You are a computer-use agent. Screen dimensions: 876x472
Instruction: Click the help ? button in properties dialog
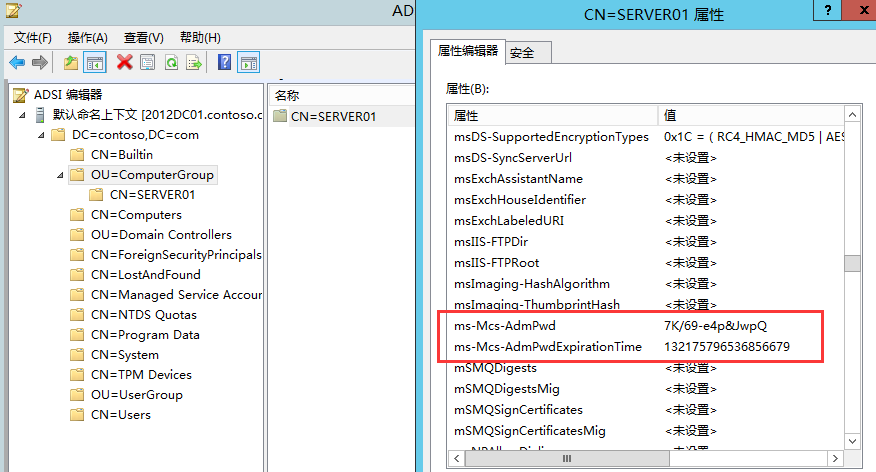(828, 10)
